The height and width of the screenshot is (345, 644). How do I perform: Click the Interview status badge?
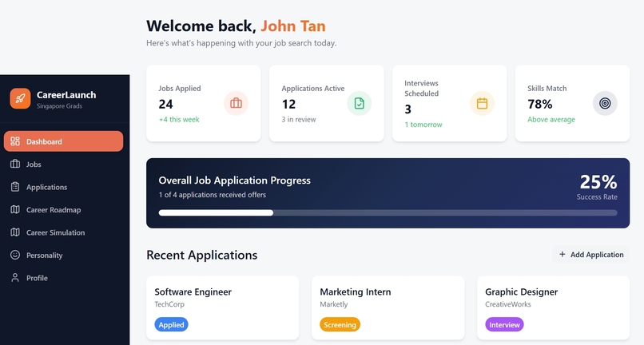pos(504,324)
